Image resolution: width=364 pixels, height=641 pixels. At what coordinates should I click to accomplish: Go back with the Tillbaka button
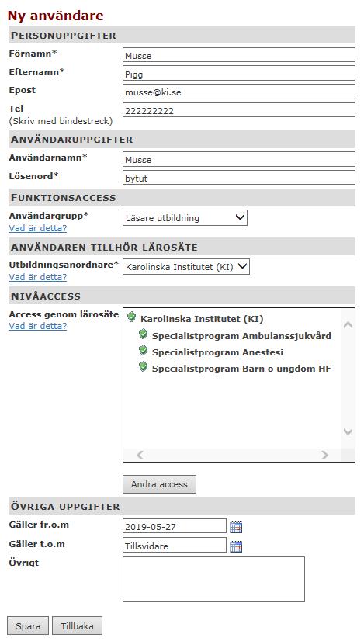[77, 626]
